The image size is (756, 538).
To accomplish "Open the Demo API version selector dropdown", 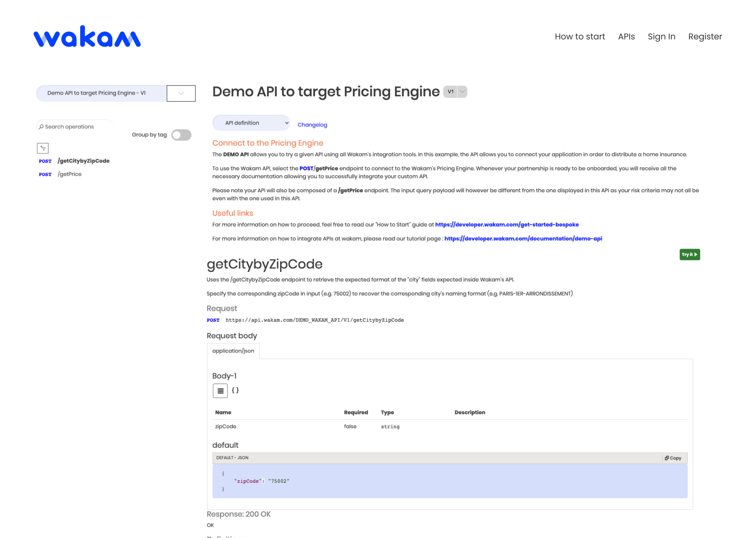I will (181, 93).
